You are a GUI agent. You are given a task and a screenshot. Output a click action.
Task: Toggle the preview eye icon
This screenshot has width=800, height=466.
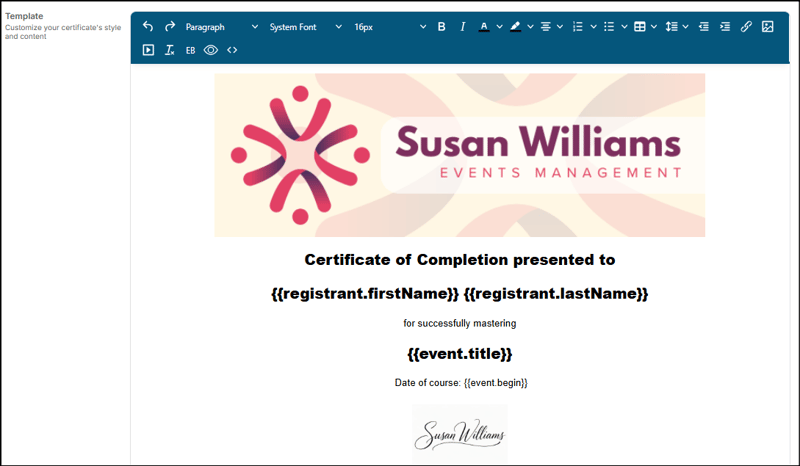tap(211, 50)
